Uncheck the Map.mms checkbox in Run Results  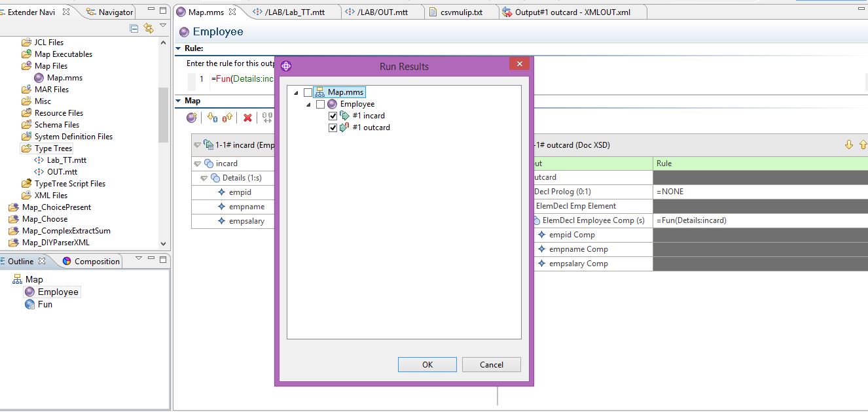coord(310,92)
